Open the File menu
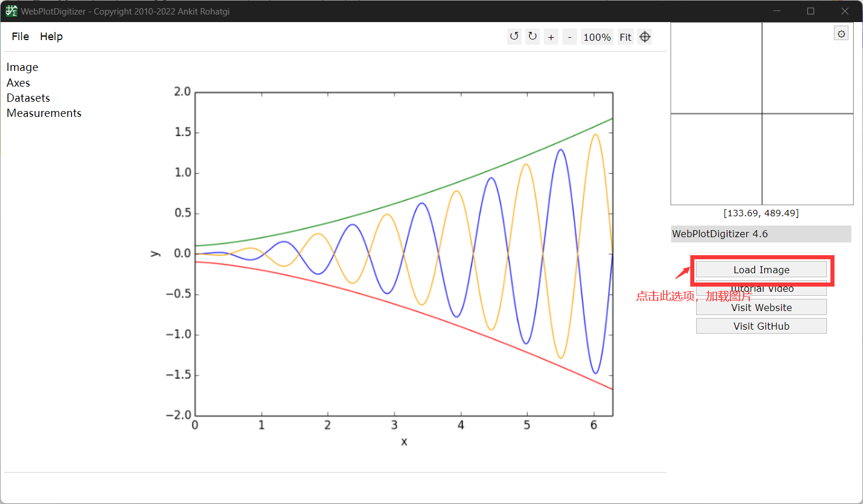 coord(20,37)
